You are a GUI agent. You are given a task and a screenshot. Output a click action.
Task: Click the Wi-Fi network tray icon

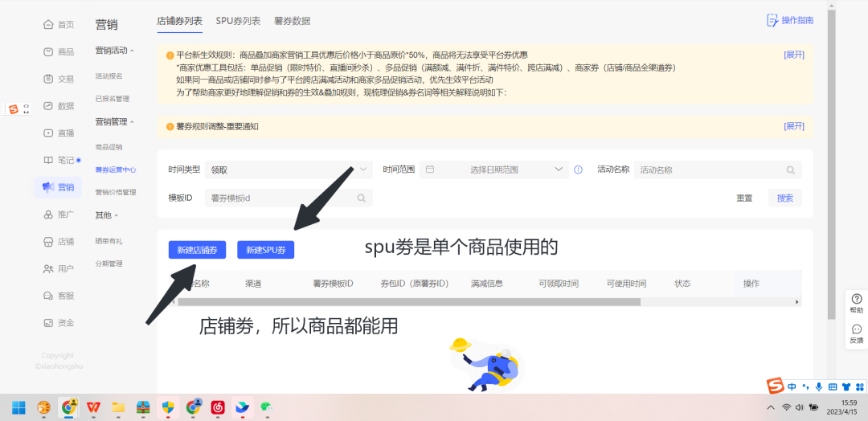click(786, 407)
